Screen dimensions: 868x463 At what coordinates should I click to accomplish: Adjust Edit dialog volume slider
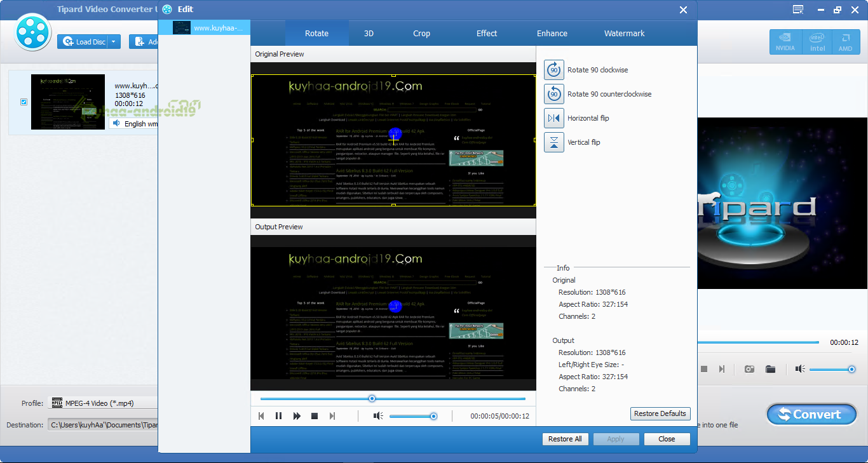click(x=413, y=416)
